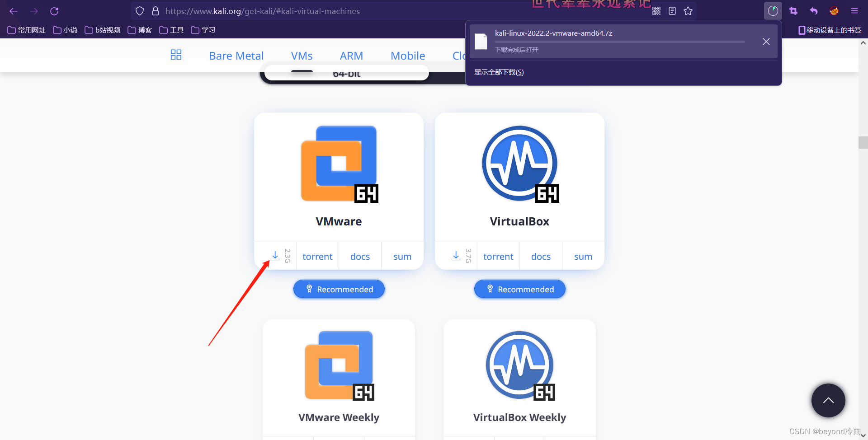The image size is (868, 440).
Task: Go back to the previous page
Action: pyautogui.click(x=14, y=11)
